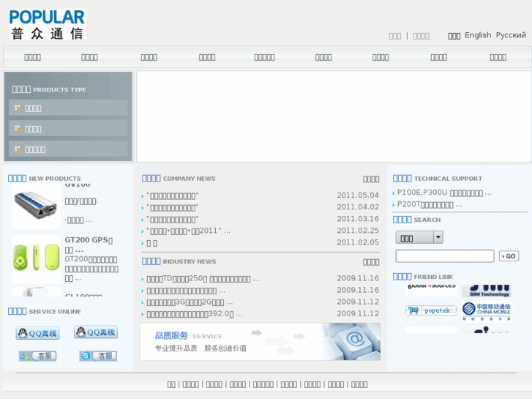
Task: Open company news dated 2011.02.05
Action: pos(151,243)
